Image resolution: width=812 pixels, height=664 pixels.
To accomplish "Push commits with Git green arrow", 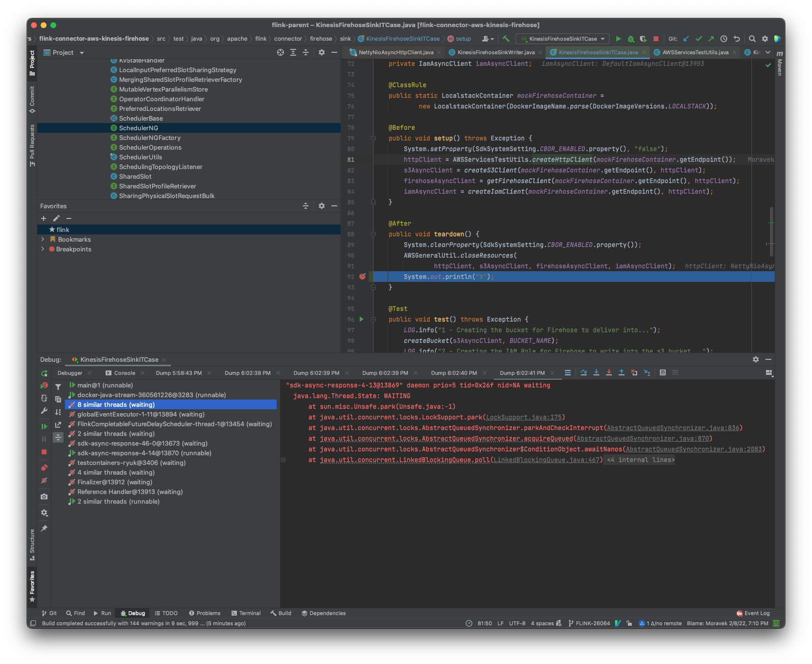I will 711,39.
